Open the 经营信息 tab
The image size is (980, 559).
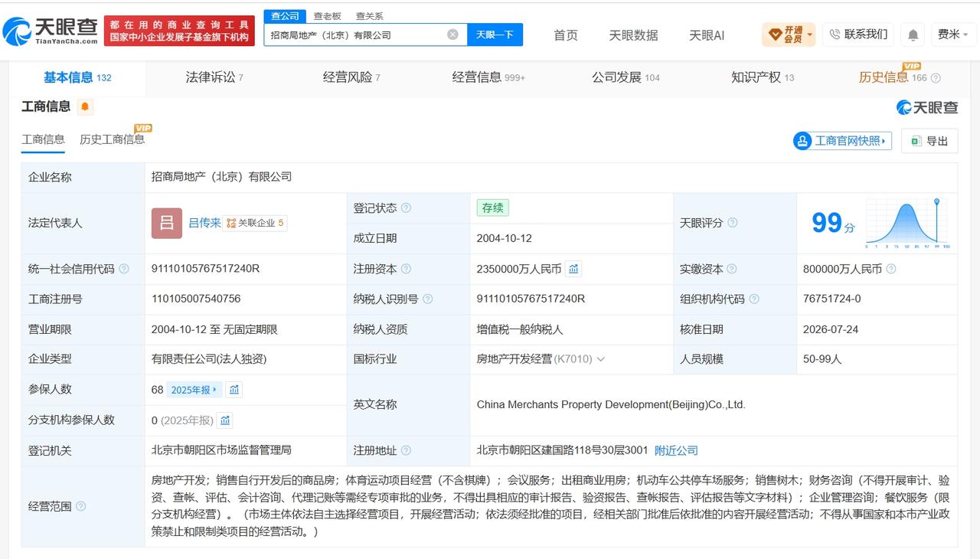click(488, 77)
